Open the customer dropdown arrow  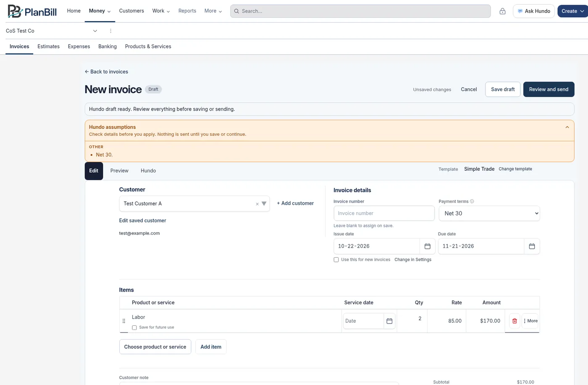264,204
